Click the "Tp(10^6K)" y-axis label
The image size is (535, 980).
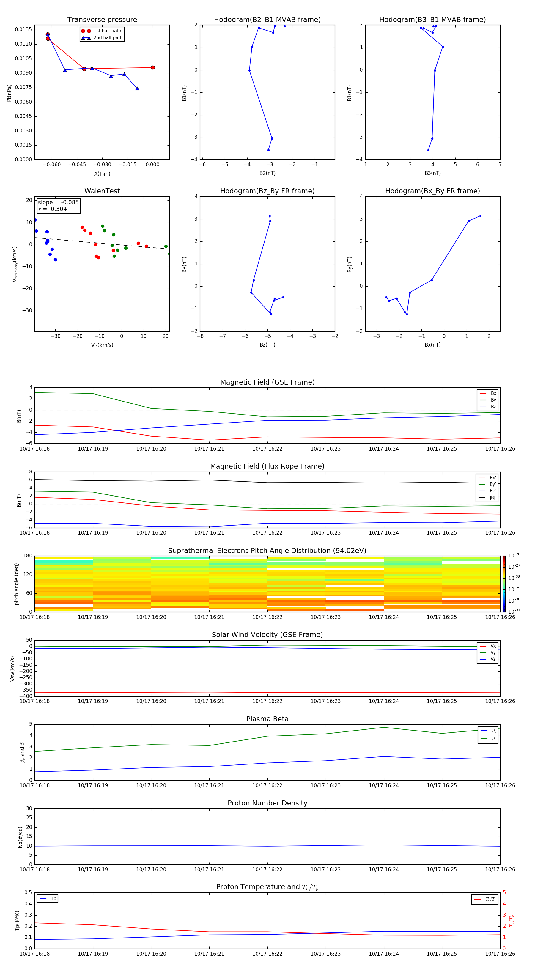(x=17, y=921)
